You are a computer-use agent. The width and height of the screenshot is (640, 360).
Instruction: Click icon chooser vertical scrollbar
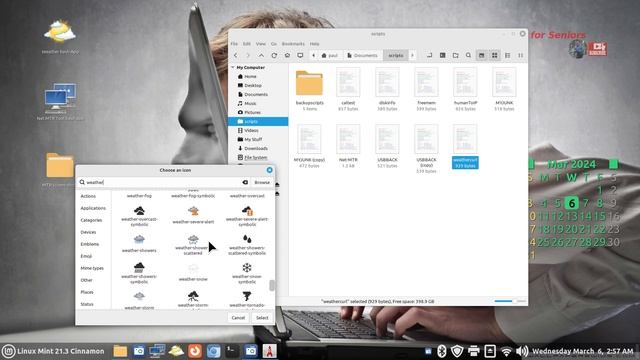pos(272,285)
